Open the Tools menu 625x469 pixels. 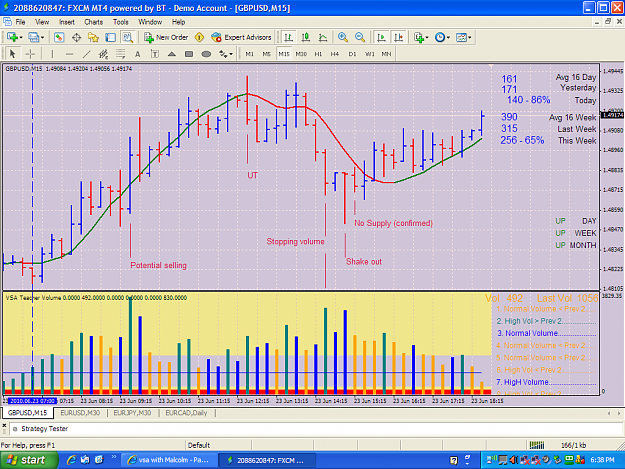click(120, 22)
